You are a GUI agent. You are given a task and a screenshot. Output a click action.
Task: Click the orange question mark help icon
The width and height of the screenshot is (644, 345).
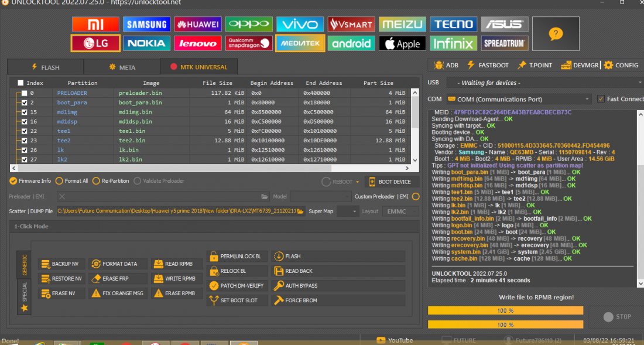556,33
